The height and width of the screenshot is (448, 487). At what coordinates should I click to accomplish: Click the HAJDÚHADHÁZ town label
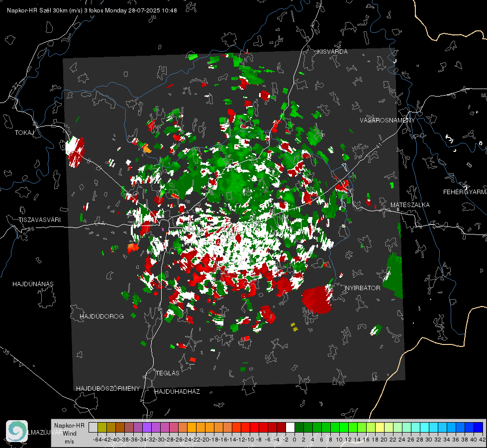pos(177,392)
